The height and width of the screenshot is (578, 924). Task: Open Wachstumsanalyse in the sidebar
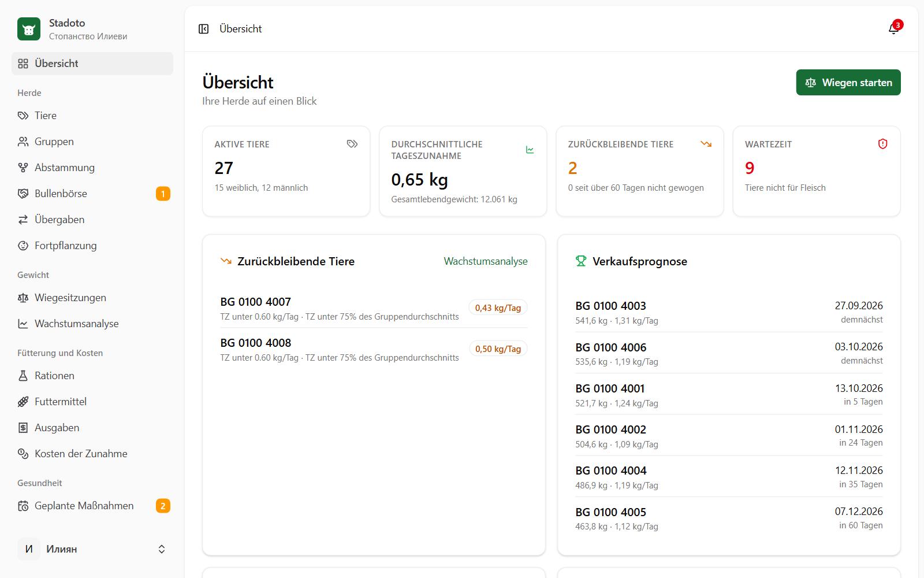click(x=92, y=324)
